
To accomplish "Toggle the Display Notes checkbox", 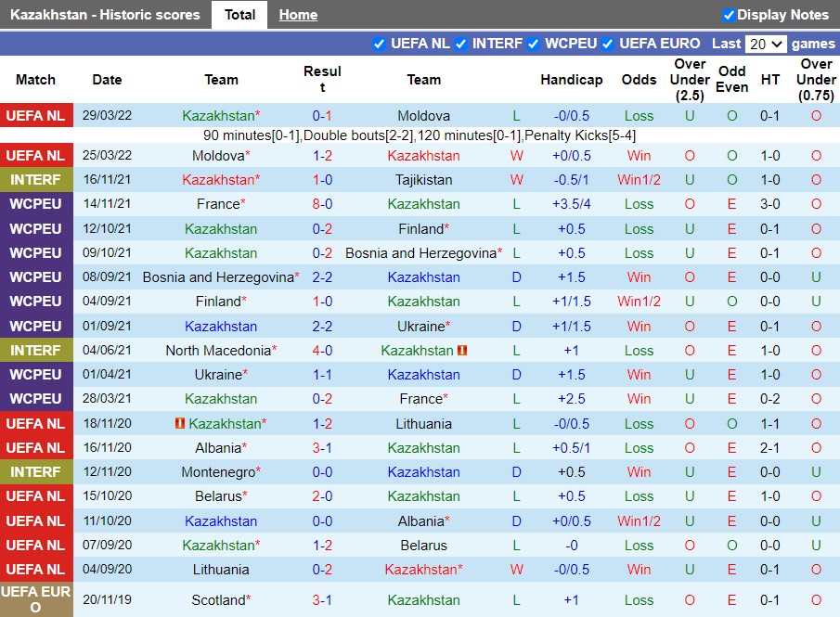I will pos(729,15).
